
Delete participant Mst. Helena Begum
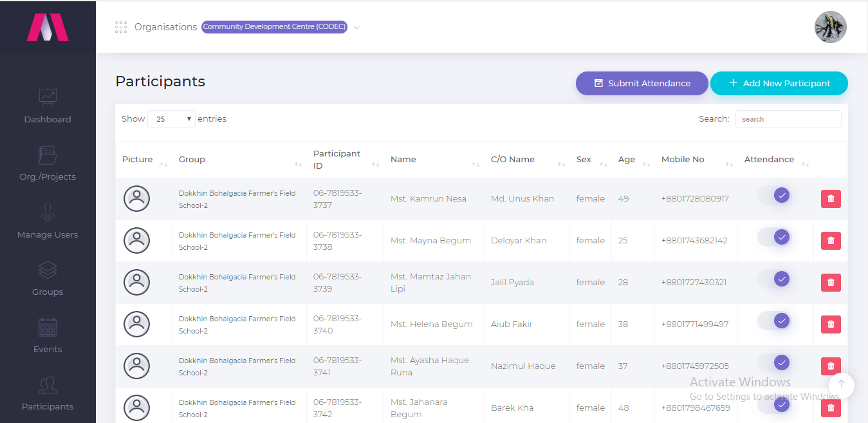(x=831, y=324)
